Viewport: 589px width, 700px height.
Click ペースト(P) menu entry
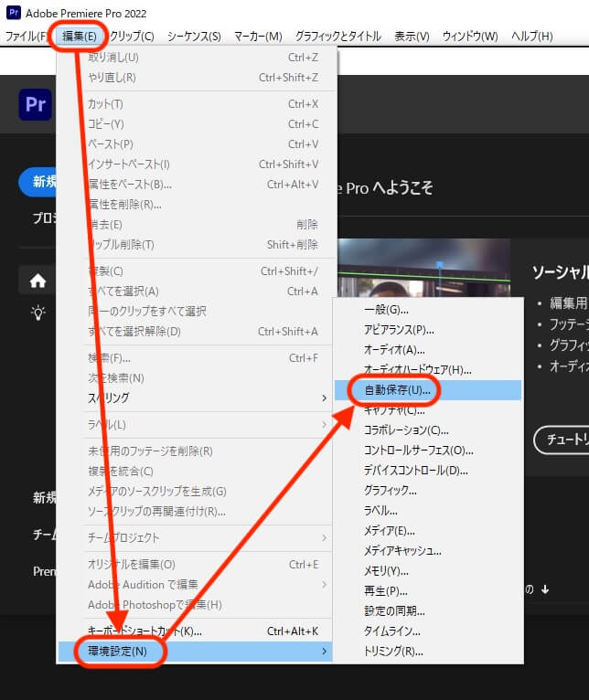pos(196,144)
